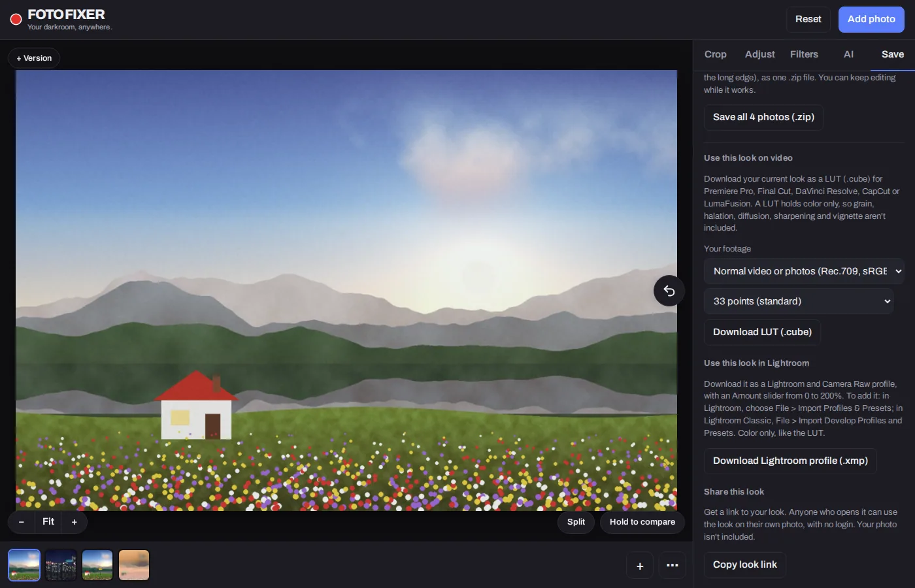Viewport: 915px width, 588px height.
Task: Add a photo using the filmstrip plus button
Action: pyautogui.click(x=640, y=566)
